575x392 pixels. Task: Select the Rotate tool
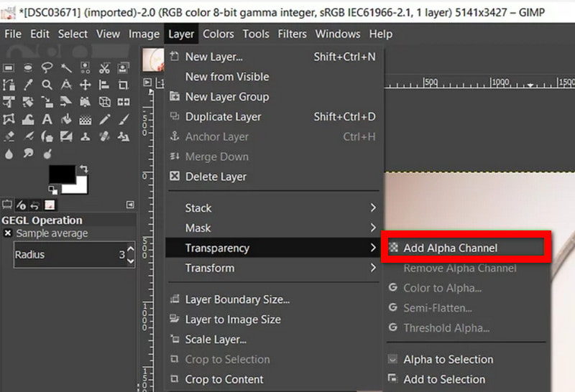tap(28, 102)
